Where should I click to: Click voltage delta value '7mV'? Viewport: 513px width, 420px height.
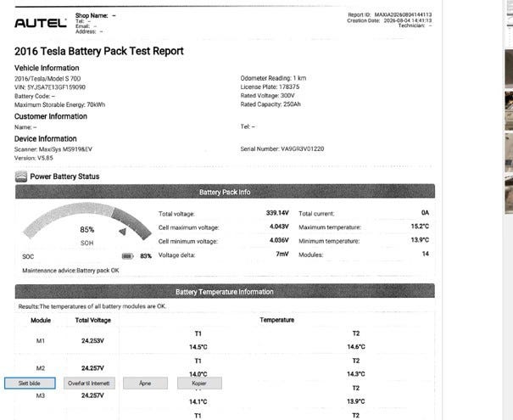pos(282,254)
